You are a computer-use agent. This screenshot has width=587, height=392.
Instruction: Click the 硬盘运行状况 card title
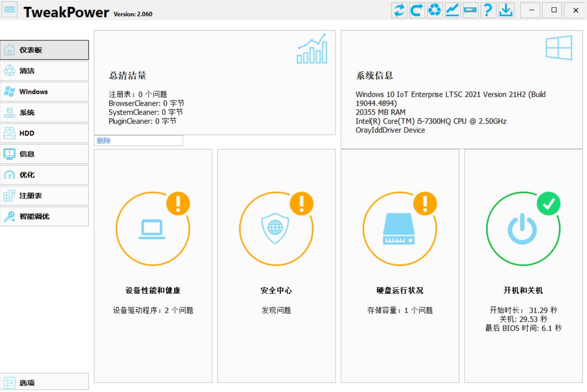400,291
